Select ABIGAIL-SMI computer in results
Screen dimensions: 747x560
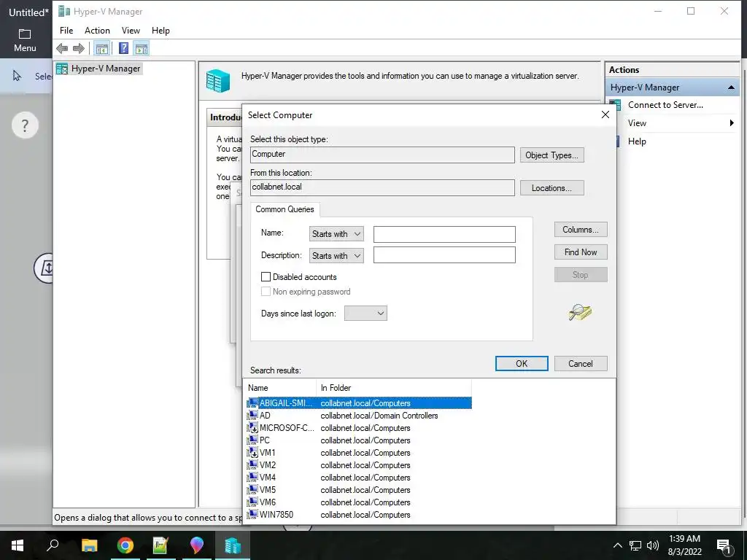click(359, 402)
